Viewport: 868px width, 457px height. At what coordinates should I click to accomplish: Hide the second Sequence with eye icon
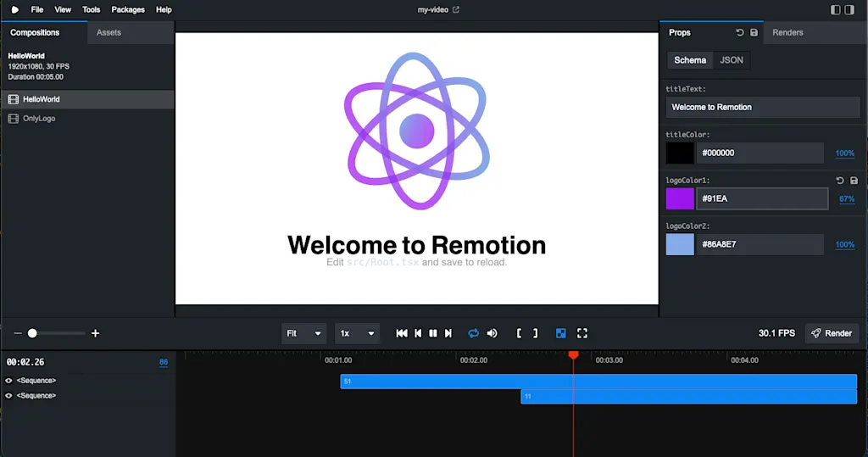click(x=8, y=395)
